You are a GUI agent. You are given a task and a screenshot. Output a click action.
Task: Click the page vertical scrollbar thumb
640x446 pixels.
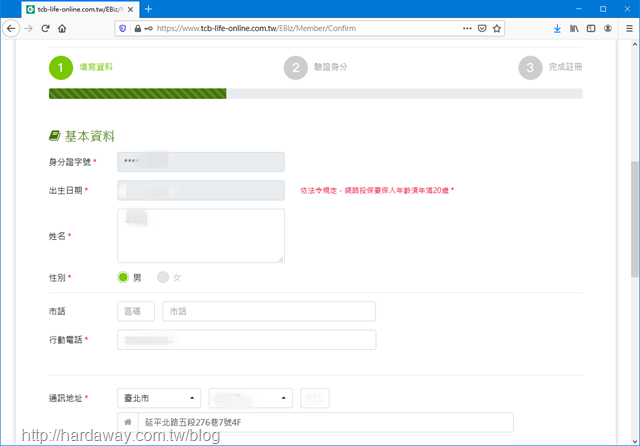pos(634,219)
